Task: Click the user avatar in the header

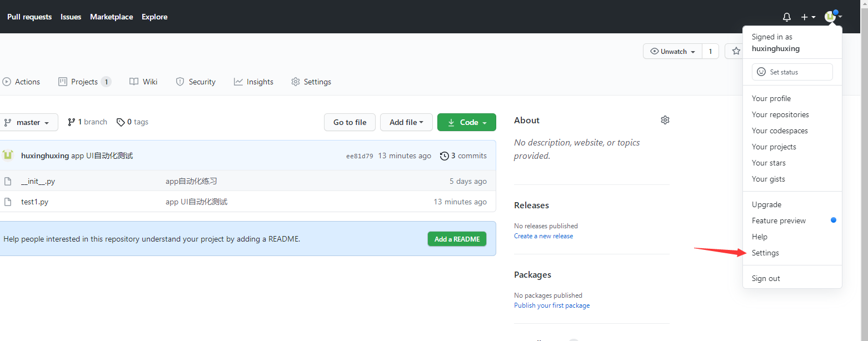Action: tap(831, 17)
